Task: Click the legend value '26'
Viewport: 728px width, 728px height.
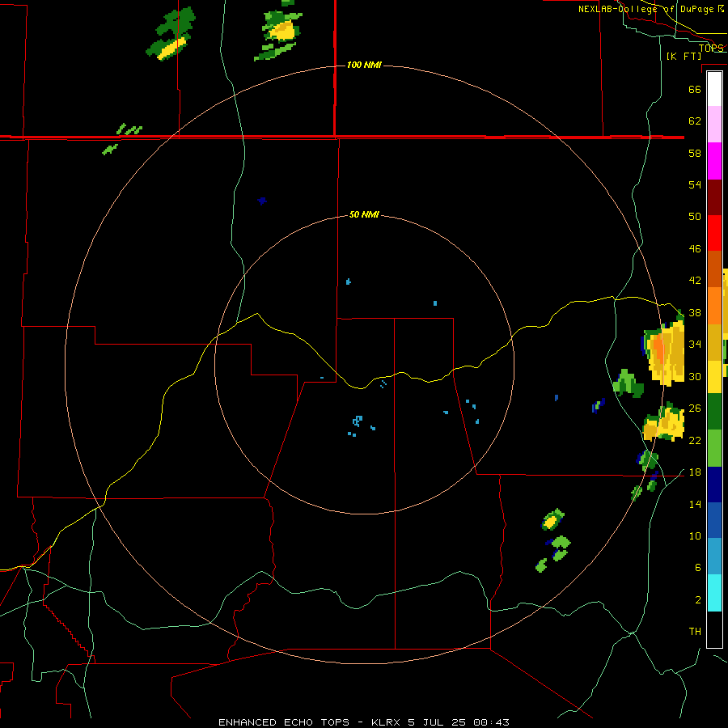Action: 695,408
